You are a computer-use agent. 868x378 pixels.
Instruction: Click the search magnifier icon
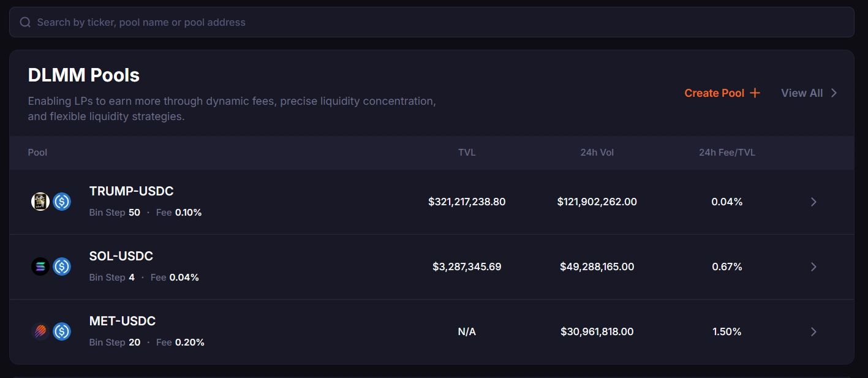25,22
